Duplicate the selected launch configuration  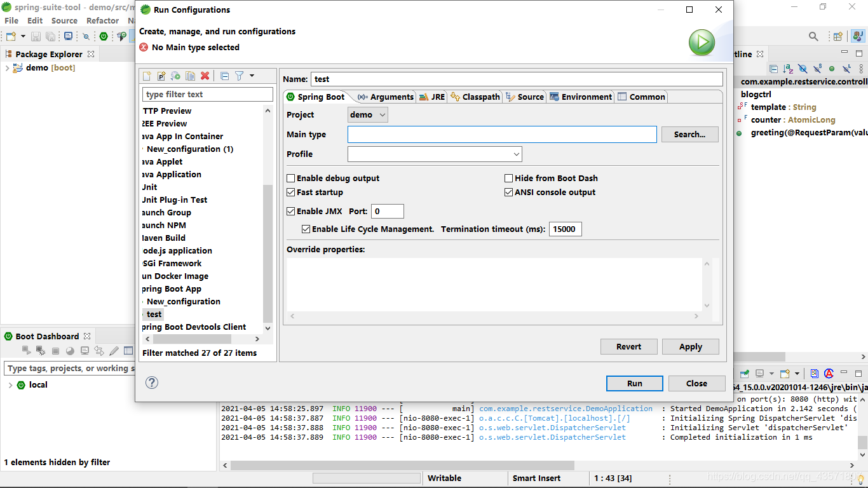190,76
